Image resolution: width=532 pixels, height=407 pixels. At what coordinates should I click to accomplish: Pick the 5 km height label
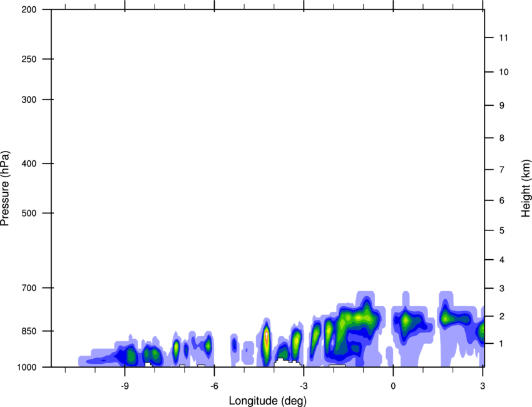tap(502, 230)
